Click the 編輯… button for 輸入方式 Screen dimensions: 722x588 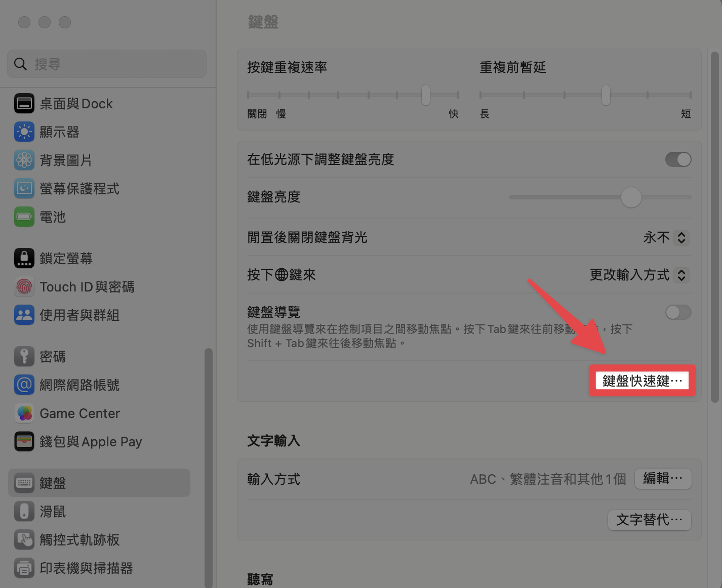[663, 478]
